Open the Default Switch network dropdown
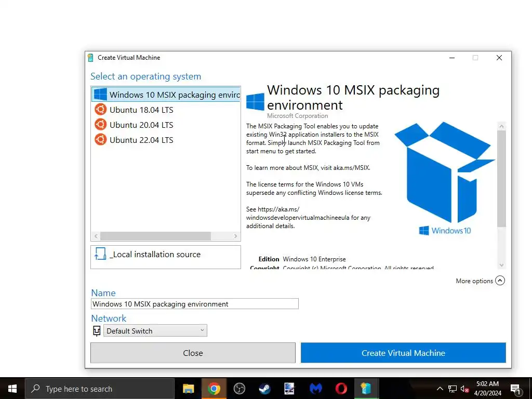The width and height of the screenshot is (532, 399). click(x=155, y=331)
